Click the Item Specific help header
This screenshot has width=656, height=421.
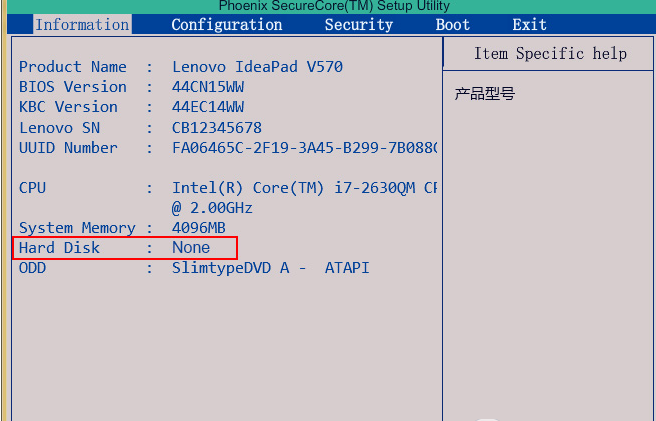[550, 54]
